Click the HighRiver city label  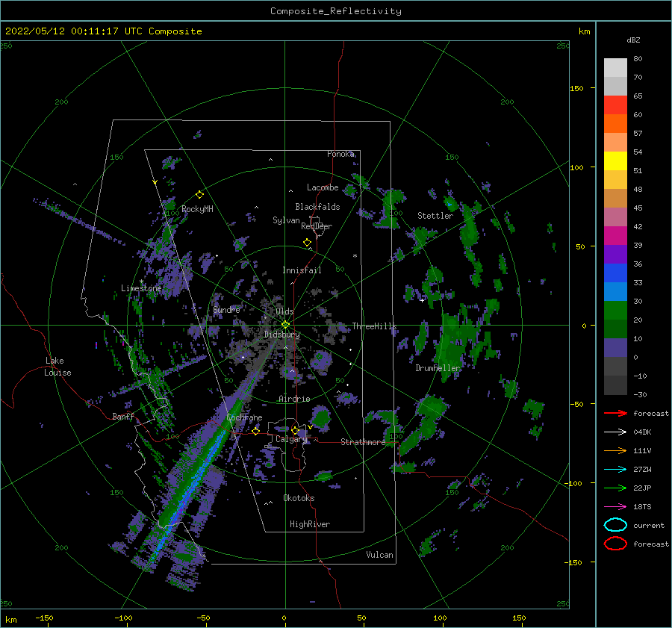310,524
